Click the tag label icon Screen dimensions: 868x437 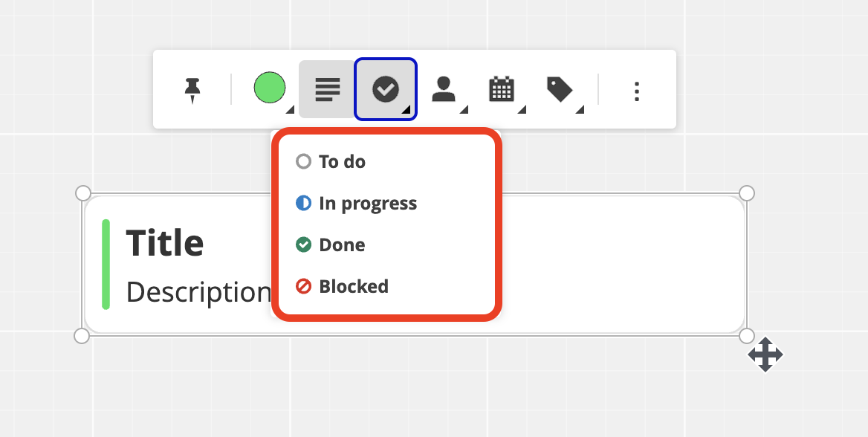560,90
